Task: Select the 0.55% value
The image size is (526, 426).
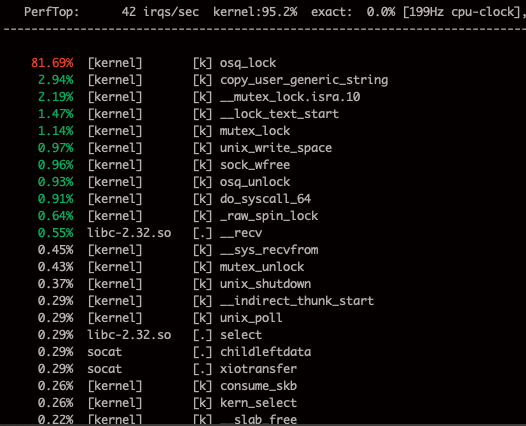Action: pos(55,233)
